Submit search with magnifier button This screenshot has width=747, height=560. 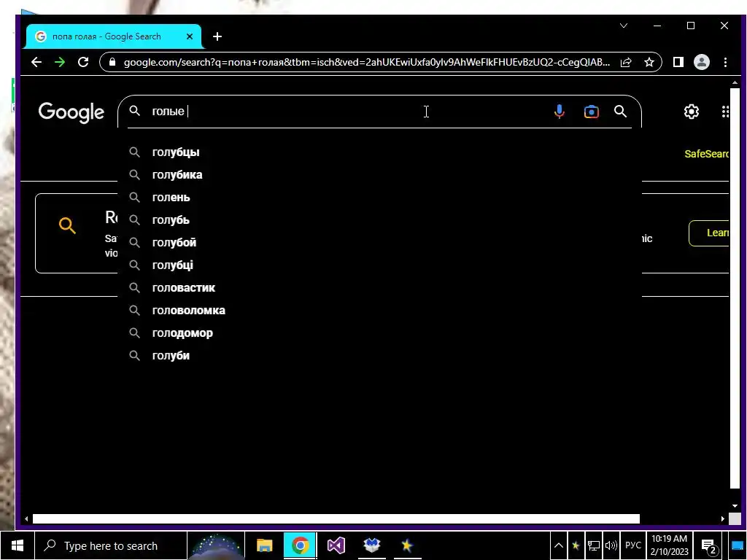(620, 112)
